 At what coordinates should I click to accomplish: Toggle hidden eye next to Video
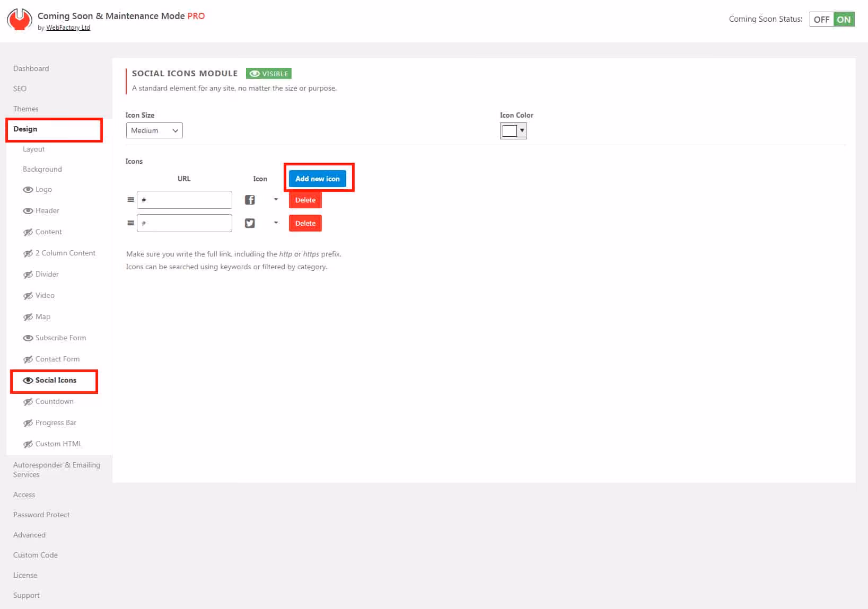click(28, 296)
